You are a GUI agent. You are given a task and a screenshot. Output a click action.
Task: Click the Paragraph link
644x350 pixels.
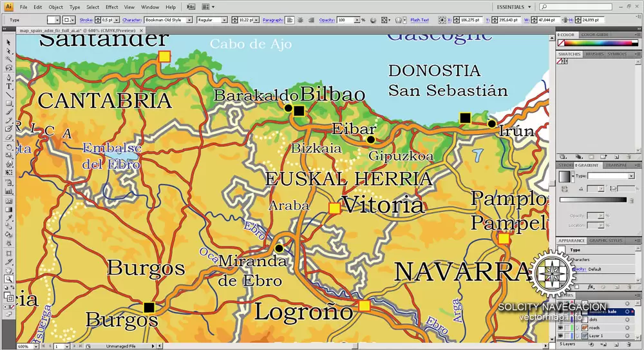click(272, 20)
